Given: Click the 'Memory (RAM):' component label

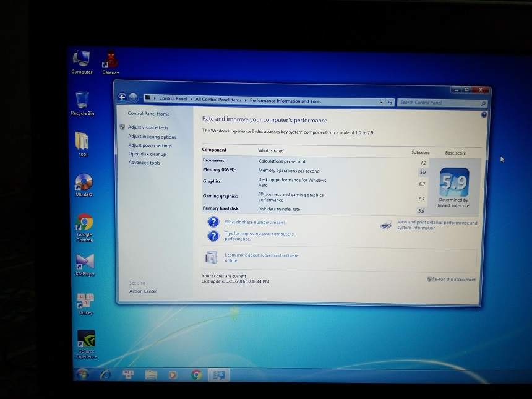Looking at the screenshot, I should [219, 169].
